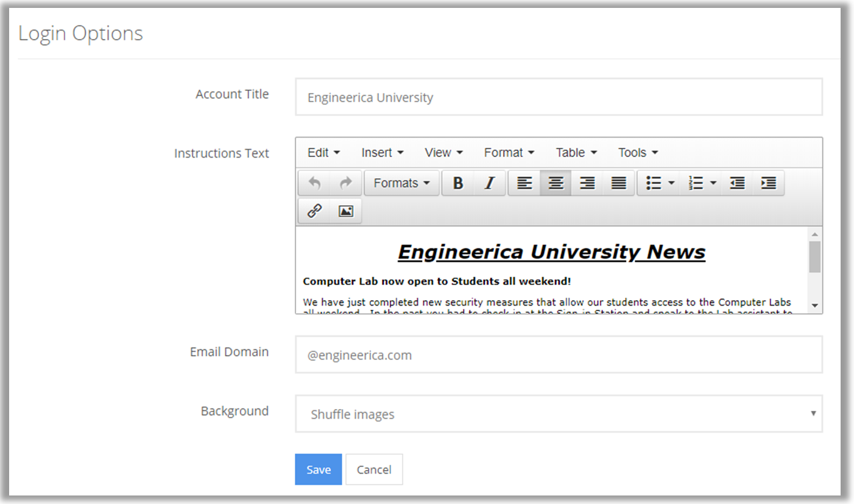
Task: Open the Edit menu
Action: pyautogui.click(x=323, y=152)
